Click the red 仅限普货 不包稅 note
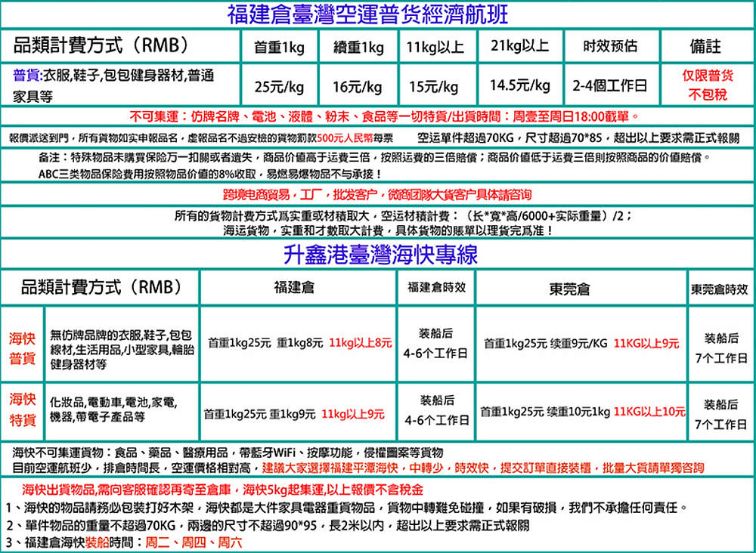This screenshot has height=553, width=756. point(708,85)
